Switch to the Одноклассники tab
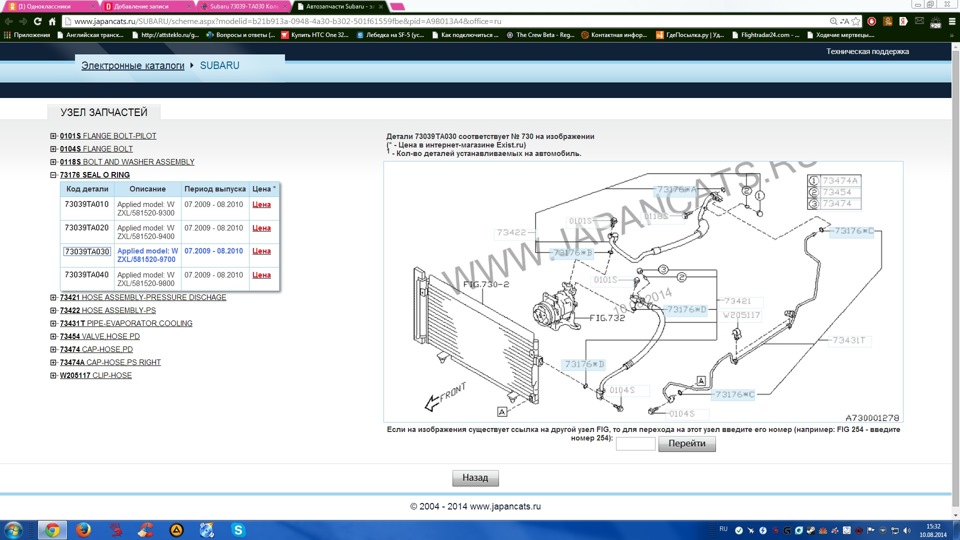The width and height of the screenshot is (960, 540). [49, 6]
